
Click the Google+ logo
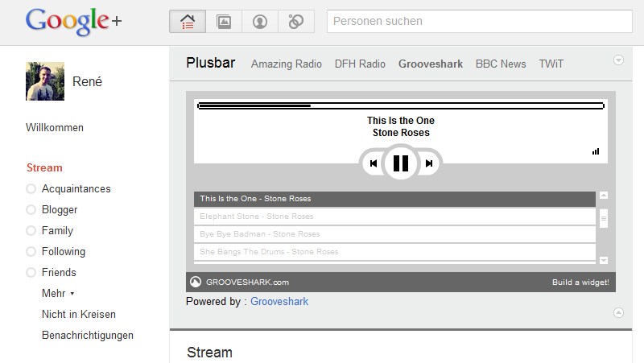tap(73, 22)
